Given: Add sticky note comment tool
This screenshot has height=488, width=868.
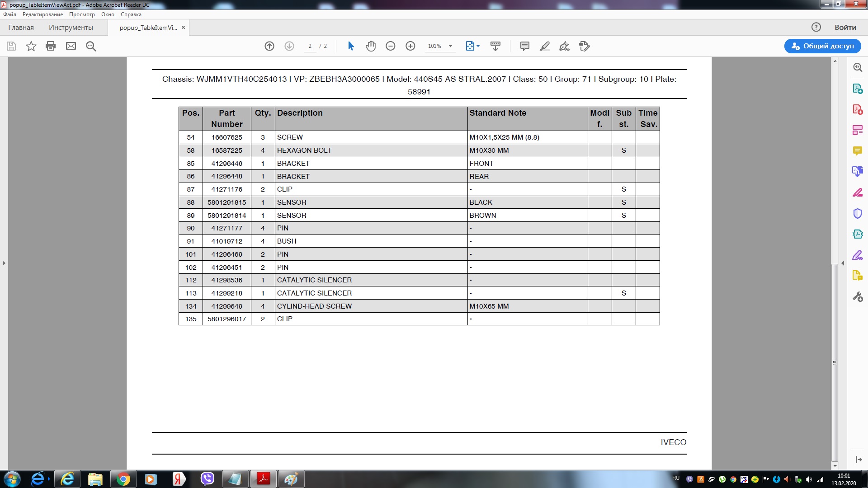Looking at the screenshot, I should (525, 46).
